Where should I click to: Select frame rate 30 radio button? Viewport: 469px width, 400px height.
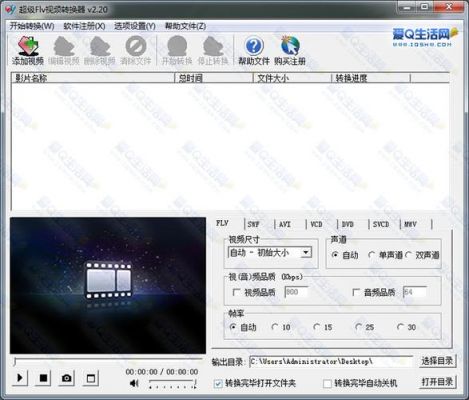tap(400, 327)
